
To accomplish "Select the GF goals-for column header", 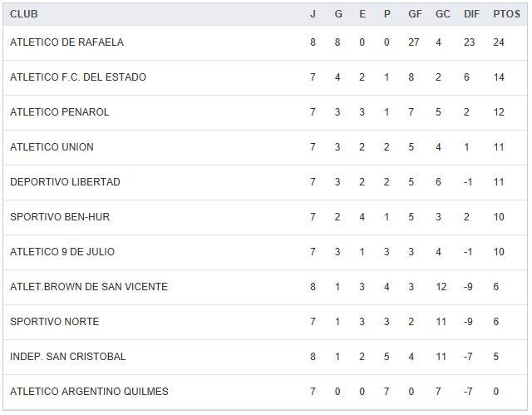I will pos(415,14).
